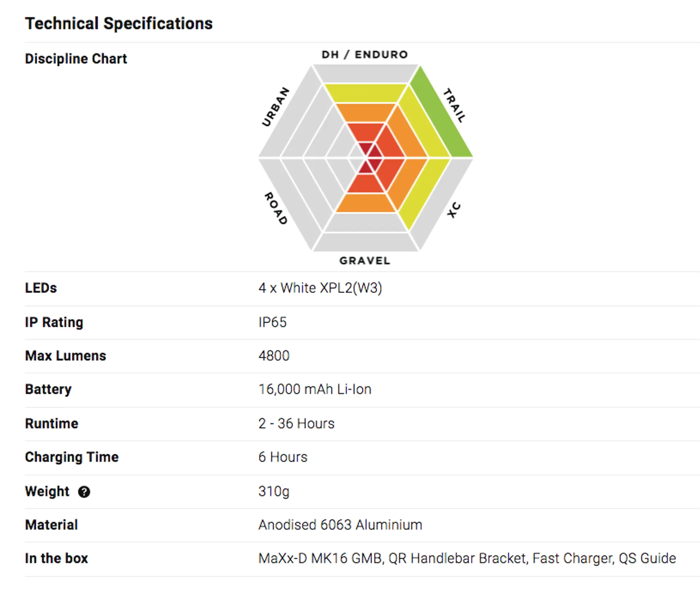Click the DH / ENDURO chart label
The image size is (700, 600).
[365, 55]
